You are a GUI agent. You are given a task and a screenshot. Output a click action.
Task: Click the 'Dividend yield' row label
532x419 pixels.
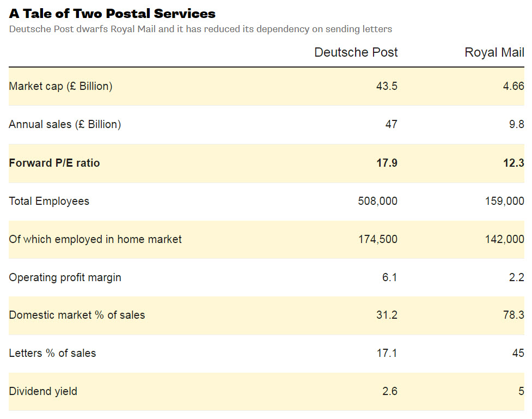(x=43, y=391)
